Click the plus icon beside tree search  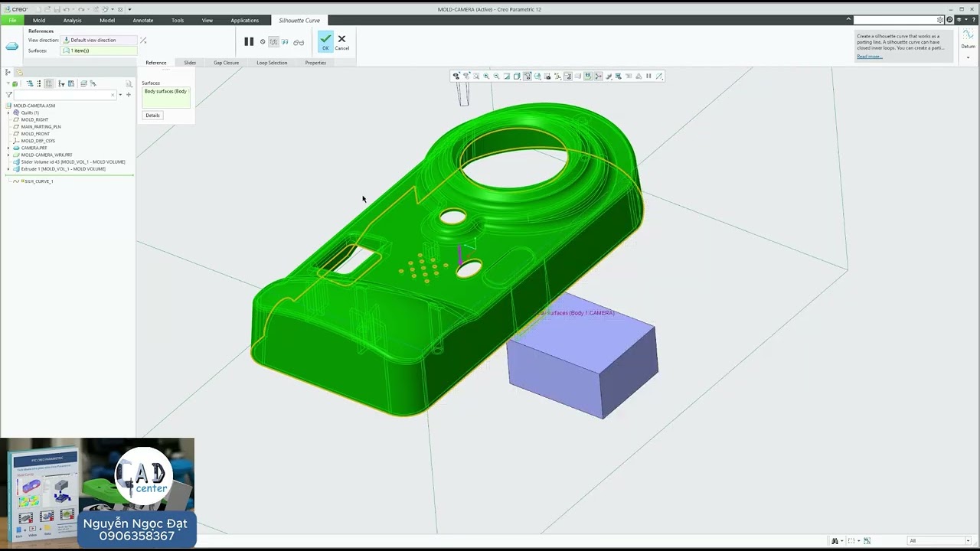coord(129,95)
